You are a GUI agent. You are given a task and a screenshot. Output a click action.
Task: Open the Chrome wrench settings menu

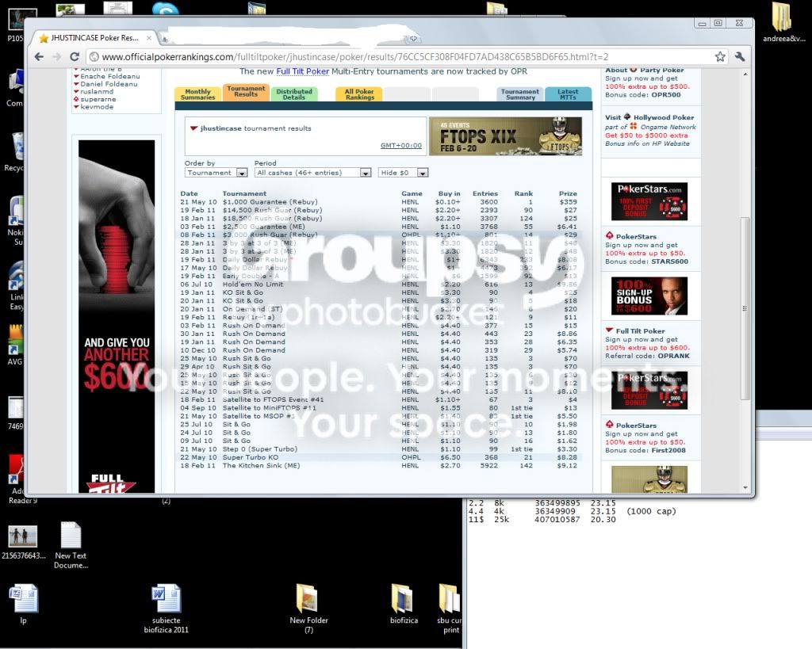740,57
